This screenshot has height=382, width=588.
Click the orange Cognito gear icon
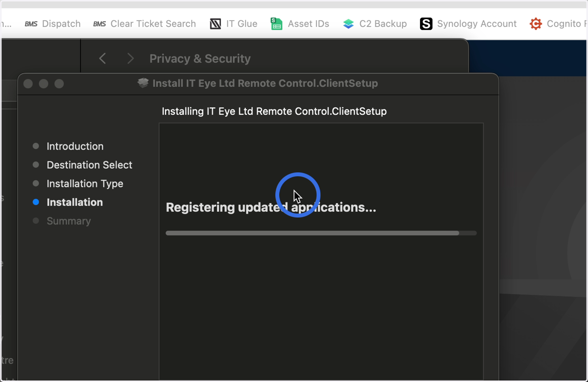[536, 24]
